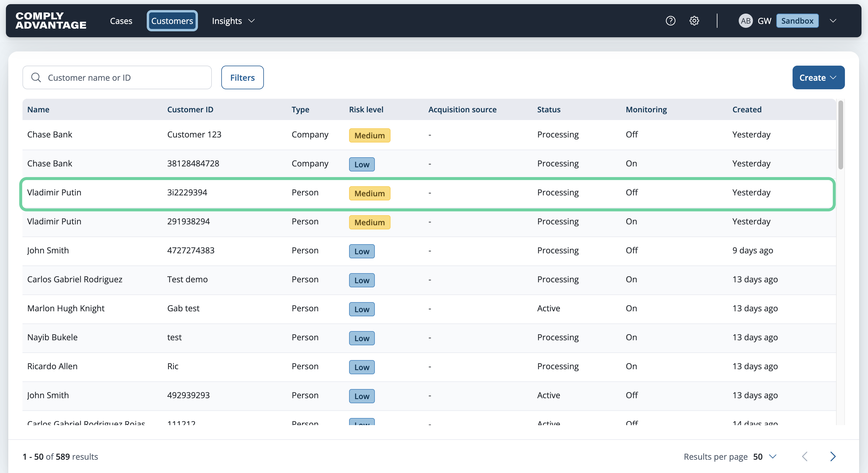Select the Customers tab
The height and width of the screenshot is (473, 868).
point(172,21)
